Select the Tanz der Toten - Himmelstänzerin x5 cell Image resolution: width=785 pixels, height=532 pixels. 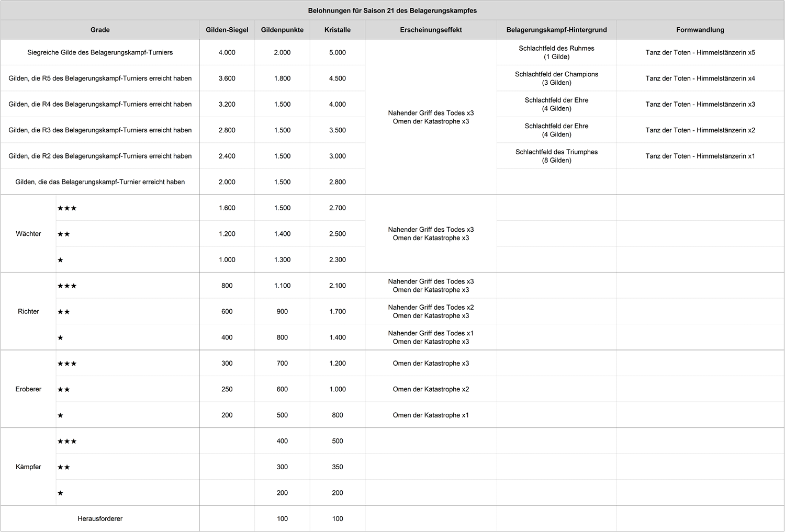click(x=700, y=52)
